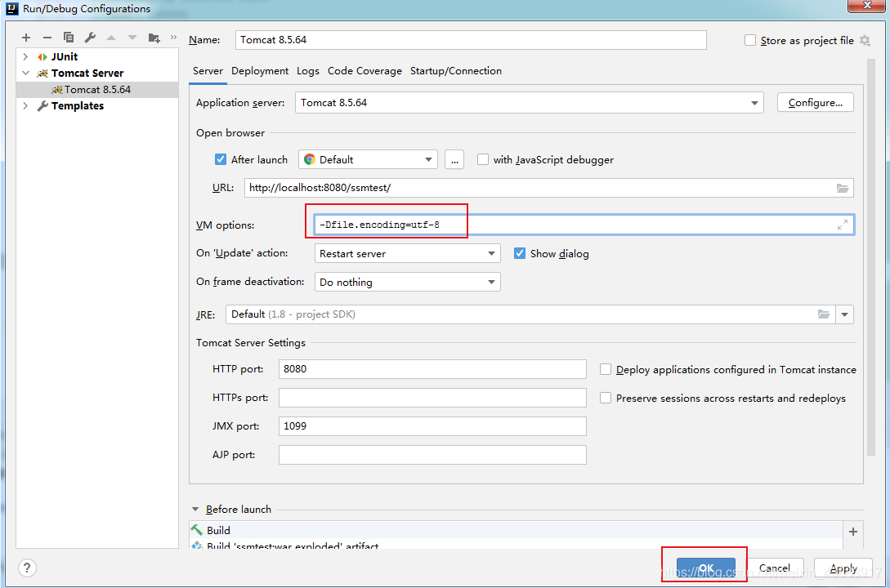Switch to the Code Coverage tab
Image resolution: width=890 pixels, height=588 pixels.
point(364,71)
